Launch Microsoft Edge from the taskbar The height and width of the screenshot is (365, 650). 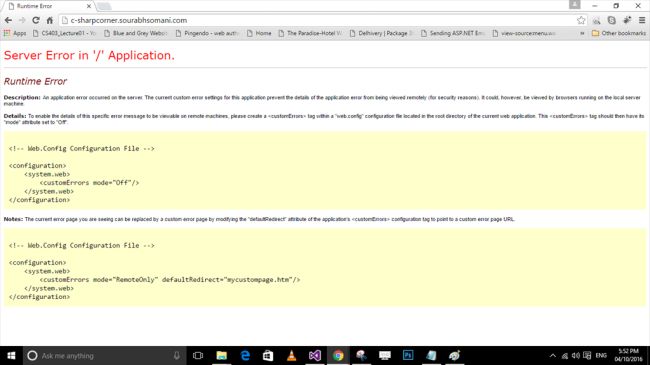pyautogui.click(x=245, y=355)
